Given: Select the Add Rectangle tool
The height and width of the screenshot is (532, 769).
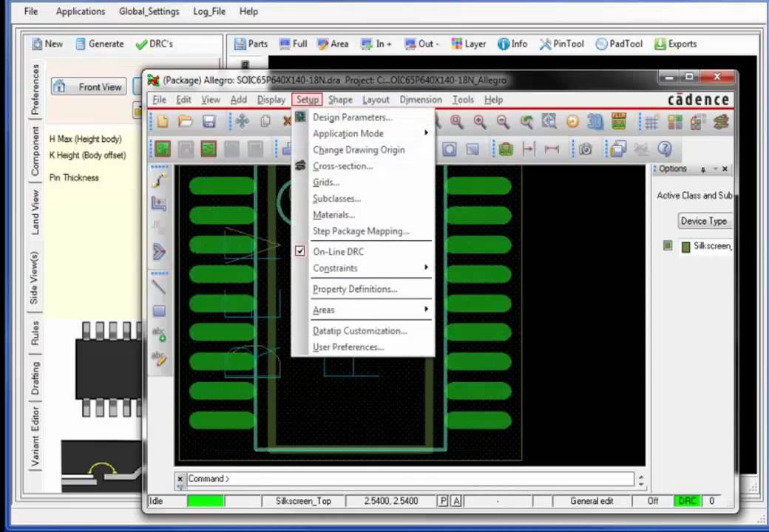Looking at the screenshot, I should click(159, 311).
